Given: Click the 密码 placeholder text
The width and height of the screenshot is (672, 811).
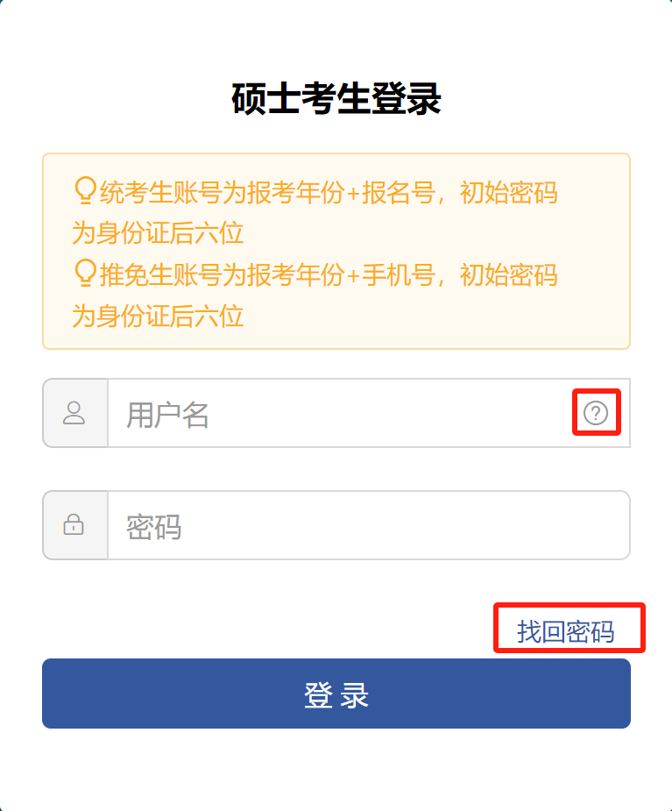Looking at the screenshot, I should click(x=153, y=527).
